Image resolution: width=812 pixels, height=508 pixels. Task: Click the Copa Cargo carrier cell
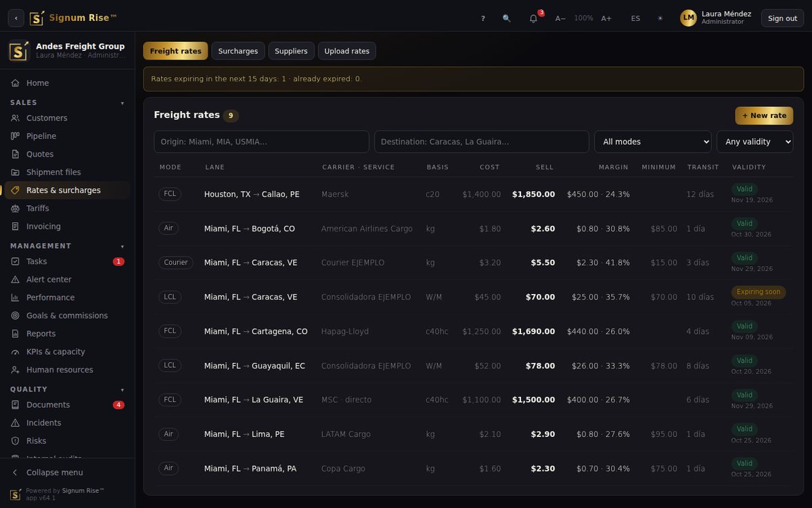pyautogui.click(x=343, y=469)
